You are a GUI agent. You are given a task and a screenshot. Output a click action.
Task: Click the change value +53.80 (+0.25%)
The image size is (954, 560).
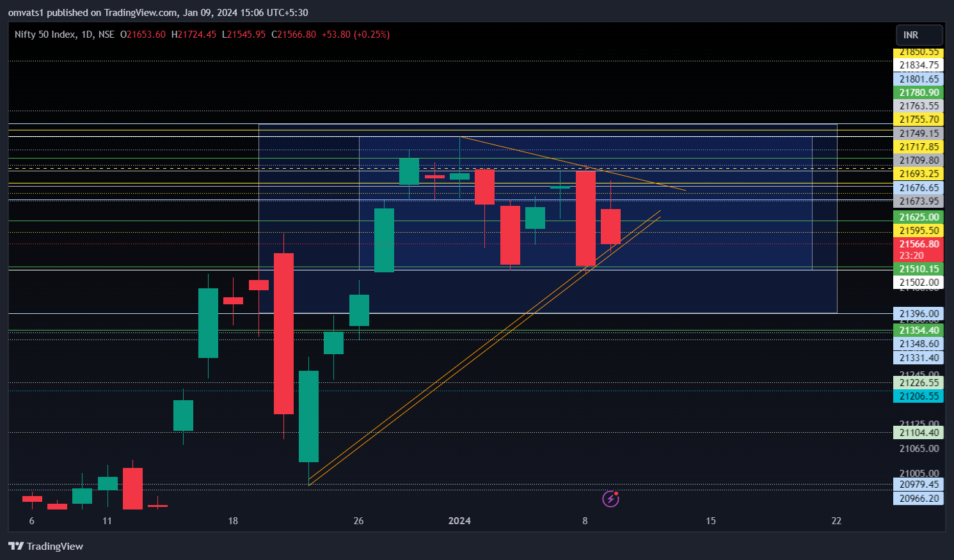pos(355,35)
